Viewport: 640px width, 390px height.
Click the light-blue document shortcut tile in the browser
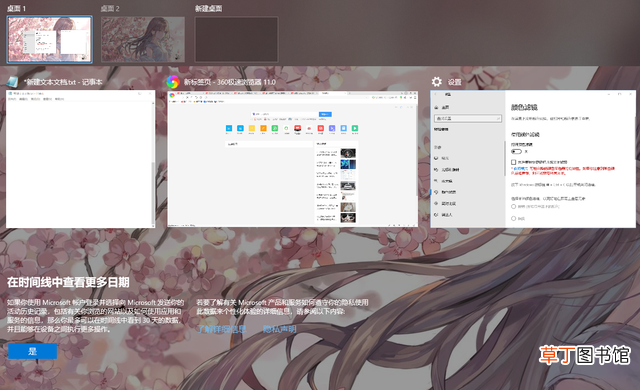pos(344,128)
